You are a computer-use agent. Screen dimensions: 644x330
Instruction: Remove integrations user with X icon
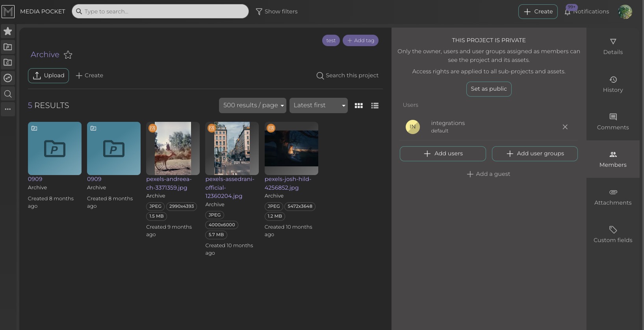pos(565,127)
